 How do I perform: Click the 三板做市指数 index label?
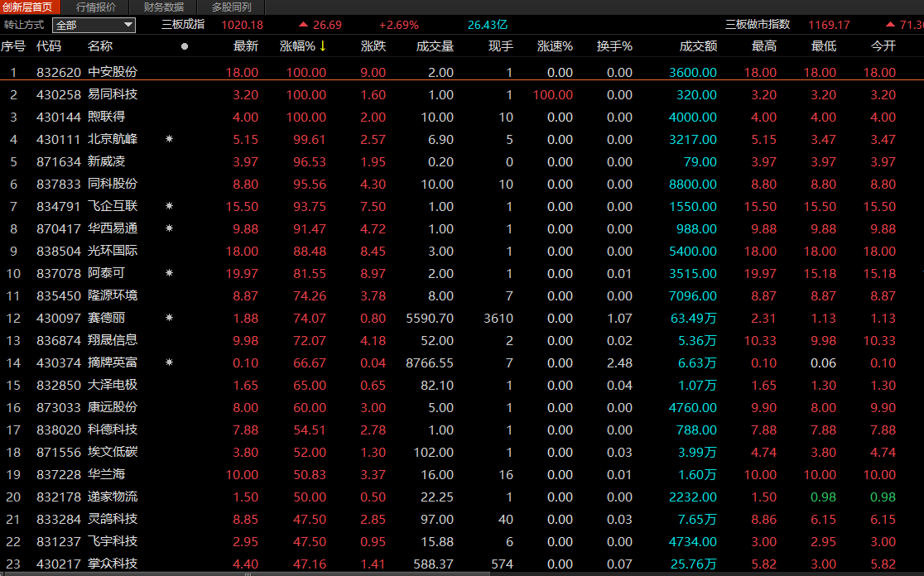tap(758, 25)
